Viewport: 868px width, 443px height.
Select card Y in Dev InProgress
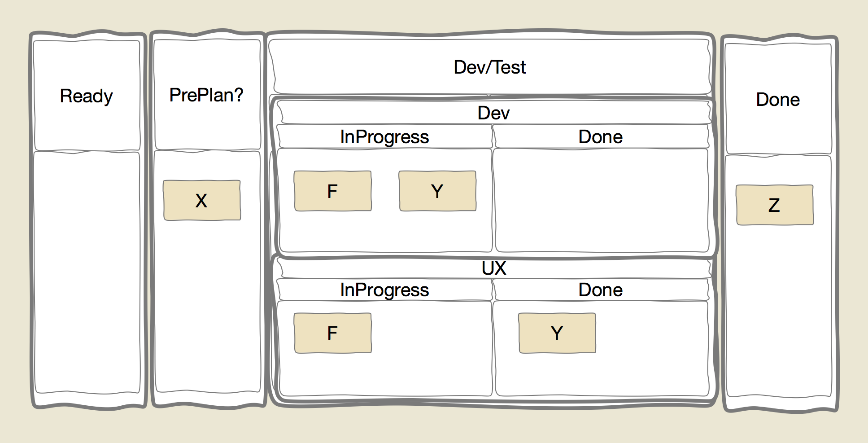438,191
